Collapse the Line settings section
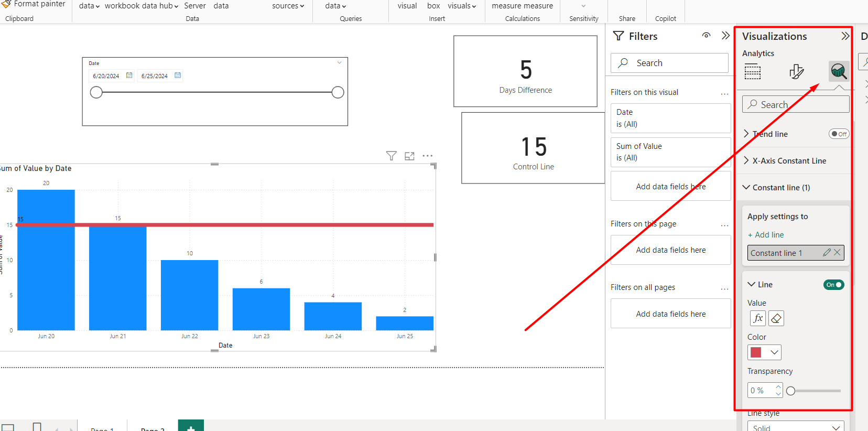 [752, 284]
